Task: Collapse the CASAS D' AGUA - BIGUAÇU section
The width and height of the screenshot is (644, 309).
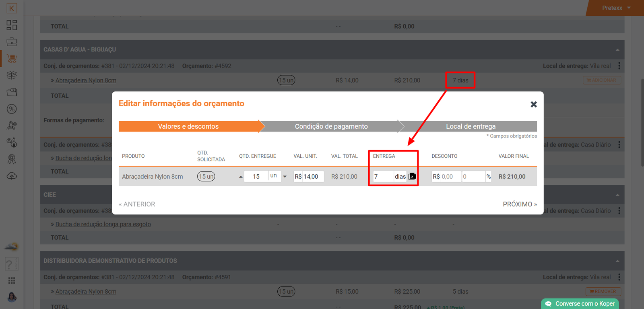Action: click(617, 50)
